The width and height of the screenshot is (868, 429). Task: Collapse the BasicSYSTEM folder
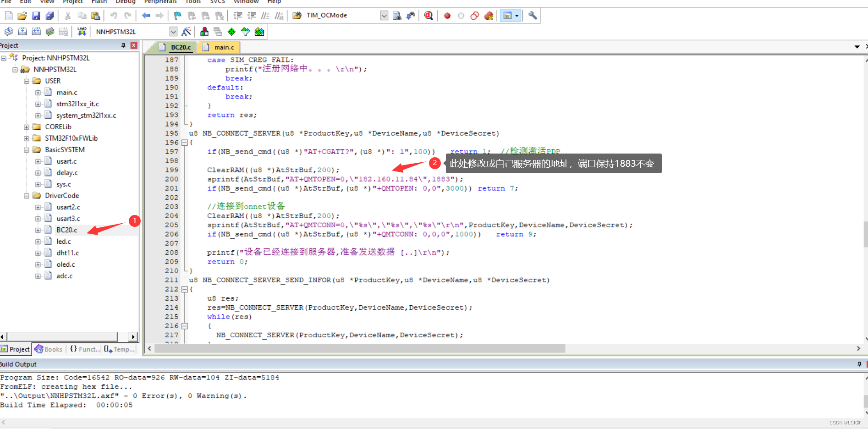point(27,150)
